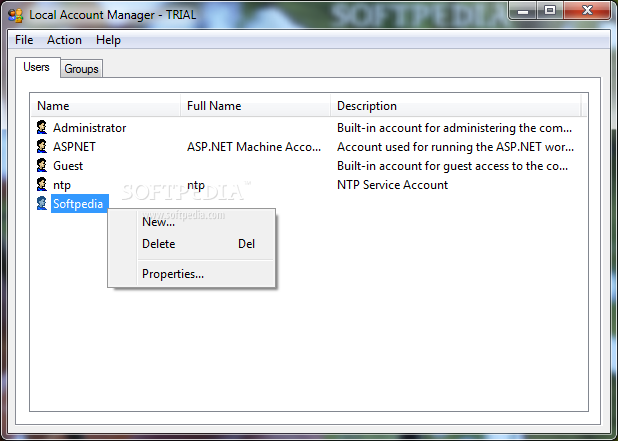The height and width of the screenshot is (441, 618).
Task: Sort by the Description column header
Action: [x=455, y=106]
